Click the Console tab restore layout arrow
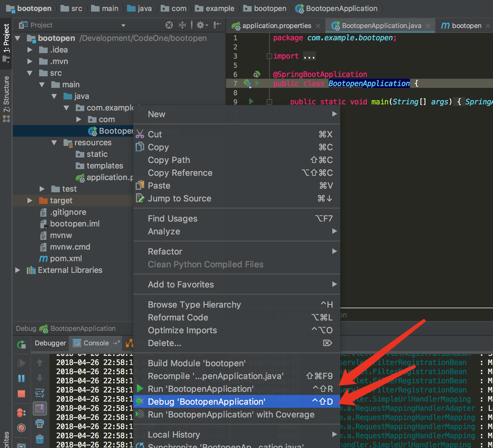The height and width of the screenshot is (448, 493). [116, 343]
